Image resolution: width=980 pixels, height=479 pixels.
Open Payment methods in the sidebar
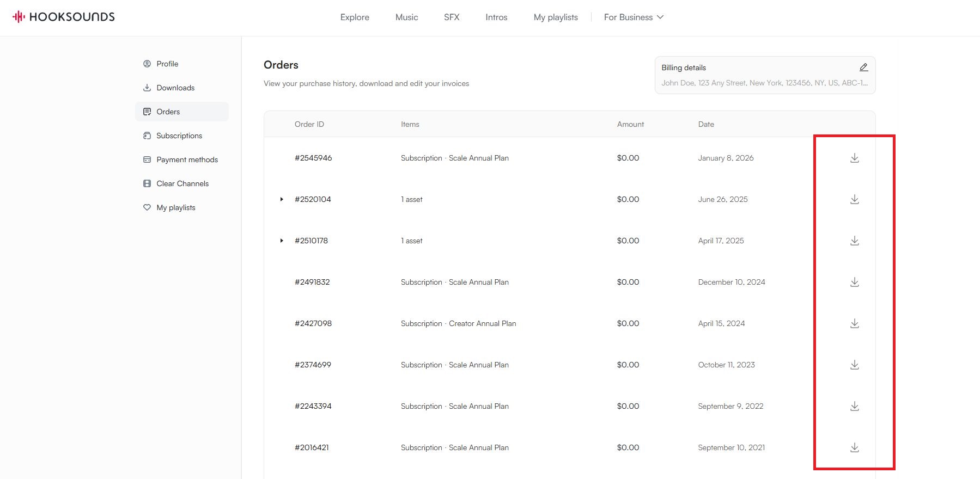click(187, 159)
